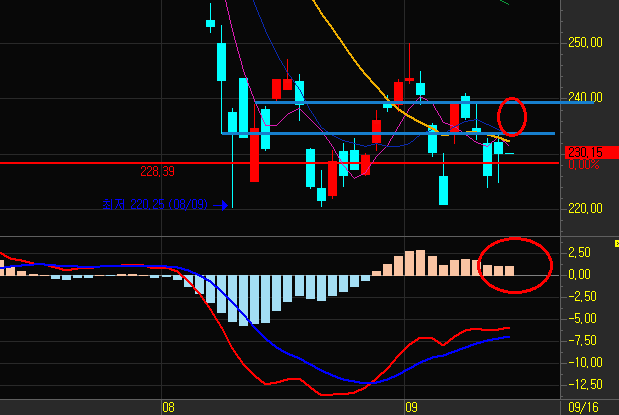
Task: Click the 09/16 date label at bottom right
Action: tap(585, 407)
